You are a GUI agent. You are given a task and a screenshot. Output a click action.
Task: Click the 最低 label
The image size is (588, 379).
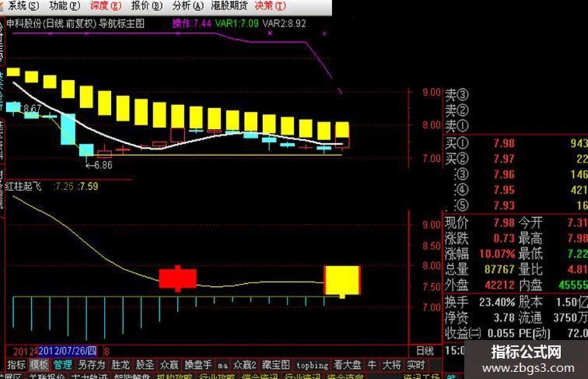531,254
